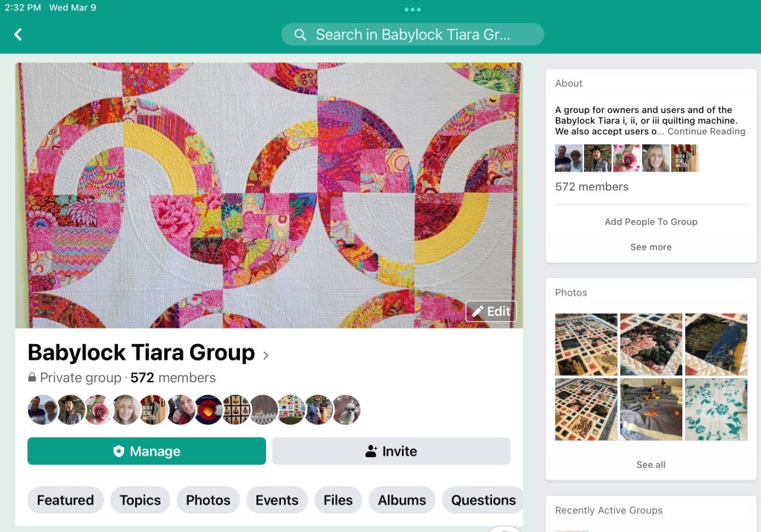Open the Files tab
Screen dimensions: 761x532
338,500
